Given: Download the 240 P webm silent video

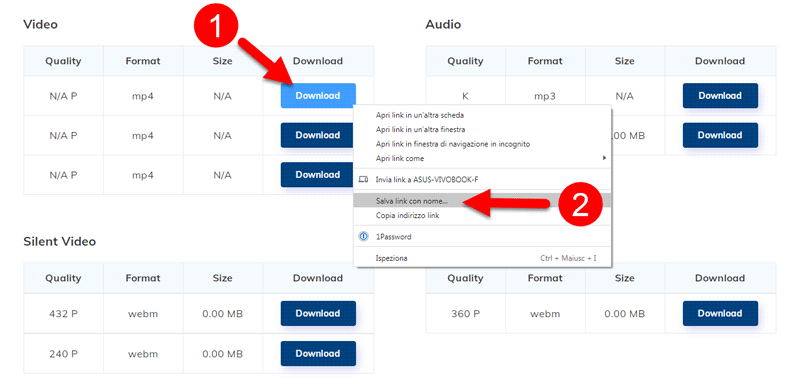Looking at the screenshot, I should click(318, 353).
